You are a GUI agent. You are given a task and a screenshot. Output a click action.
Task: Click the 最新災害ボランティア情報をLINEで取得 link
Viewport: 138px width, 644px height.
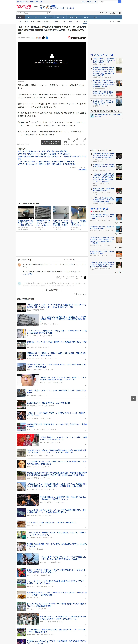click(x=30, y=2)
